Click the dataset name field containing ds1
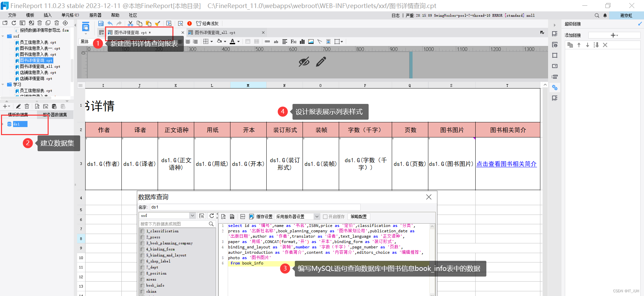The width and height of the screenshot is (644, 296). (255, 207)
